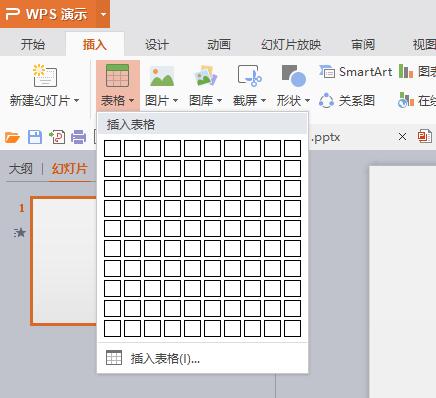This screenshot has height=398, width=436.
Task: Click the 表格 table icon
Action: click(117, 76)
